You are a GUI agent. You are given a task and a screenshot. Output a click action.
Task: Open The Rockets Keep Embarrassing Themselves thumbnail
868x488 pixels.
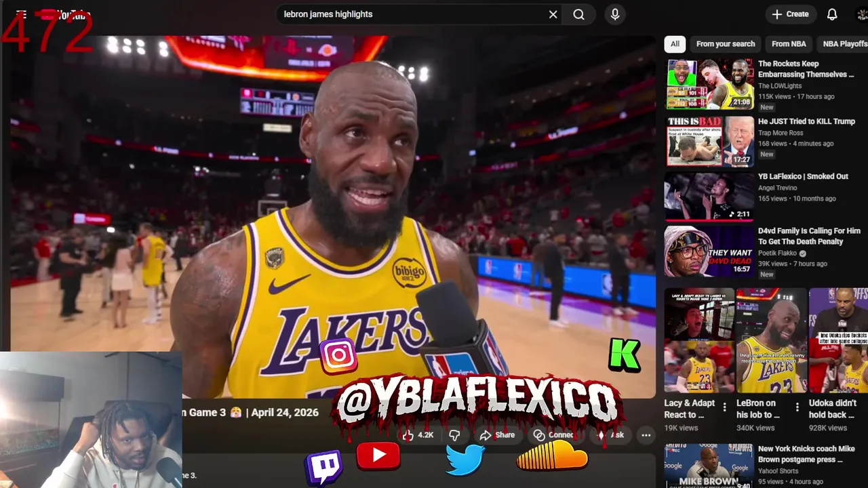point(710,84)
